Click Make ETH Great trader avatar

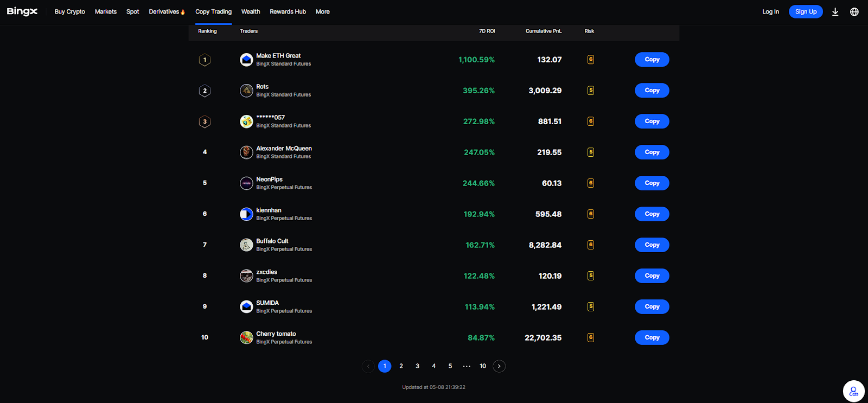pyautogui.click(x=246, y=60)
